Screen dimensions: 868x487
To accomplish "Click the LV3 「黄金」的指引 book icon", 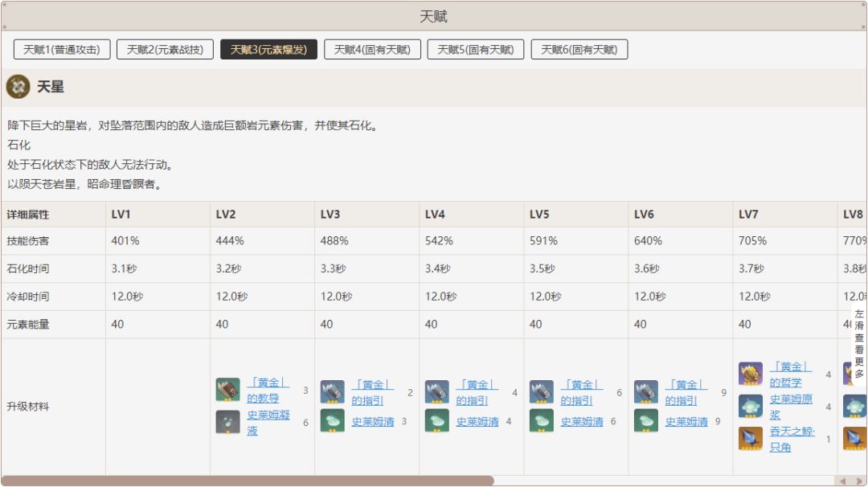I will point(332,392).
